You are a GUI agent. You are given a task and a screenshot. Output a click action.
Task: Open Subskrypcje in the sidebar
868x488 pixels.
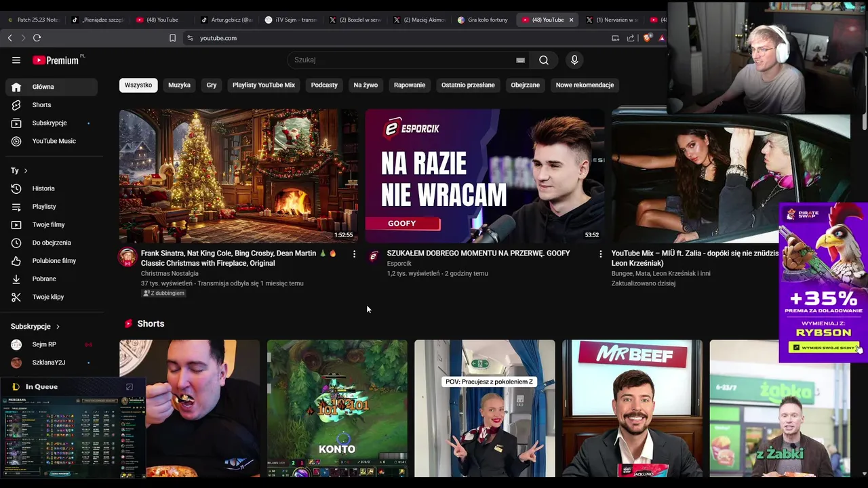(x=52, y=123)
